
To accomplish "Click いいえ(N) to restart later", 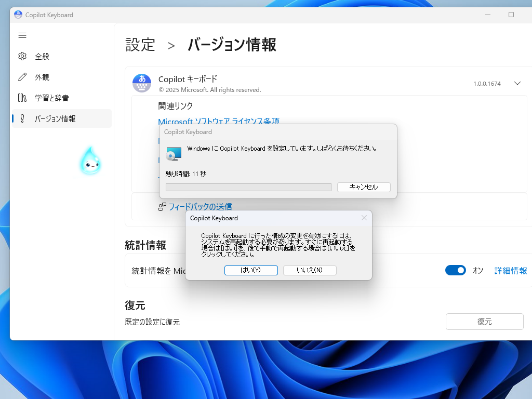I will point(310,270).
